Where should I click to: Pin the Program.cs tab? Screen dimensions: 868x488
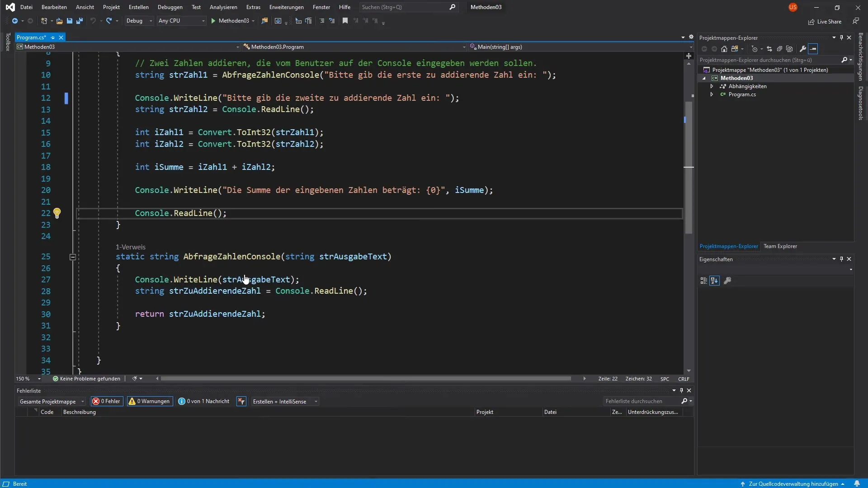click(x=53, y=38)
